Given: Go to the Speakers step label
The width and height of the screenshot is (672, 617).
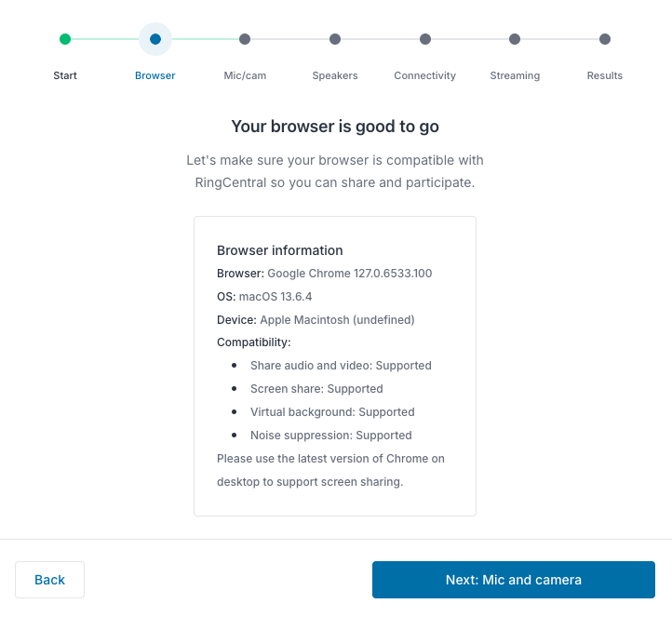Looking at the screenshot, I should pyautogui.click(x=335, y=75).
